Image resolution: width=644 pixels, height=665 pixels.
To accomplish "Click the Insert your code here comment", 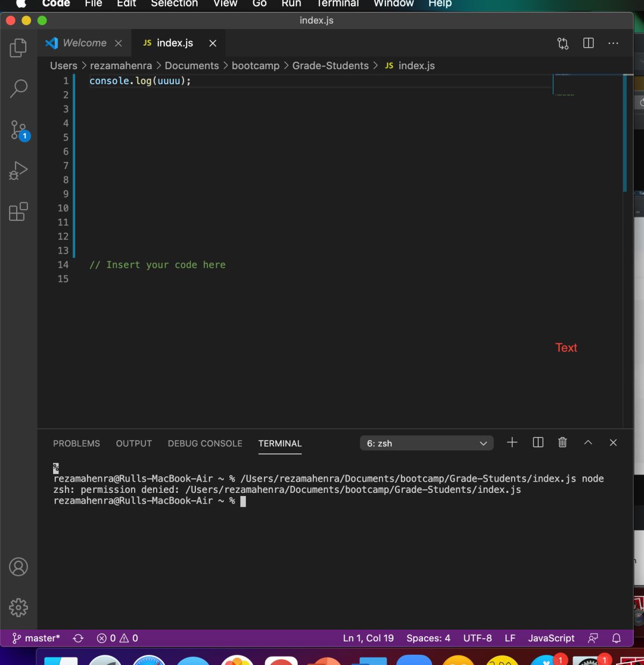I will [x=157, y=265].
